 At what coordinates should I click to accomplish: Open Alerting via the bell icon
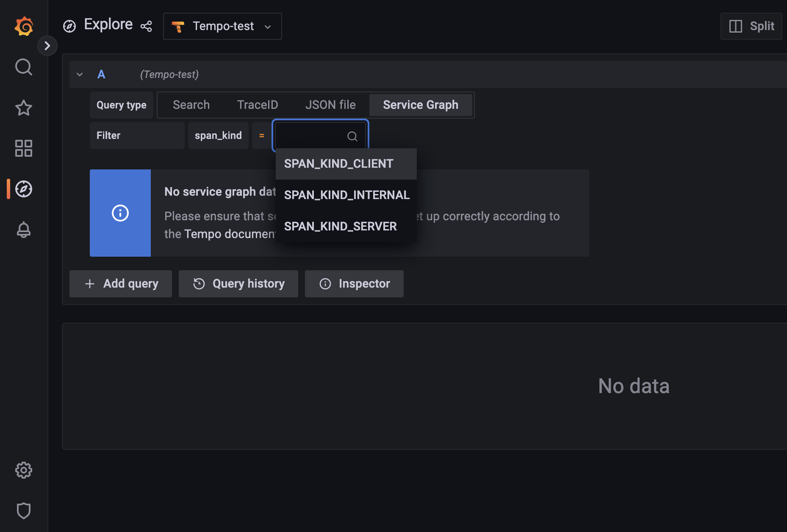(x=24, y=230)
